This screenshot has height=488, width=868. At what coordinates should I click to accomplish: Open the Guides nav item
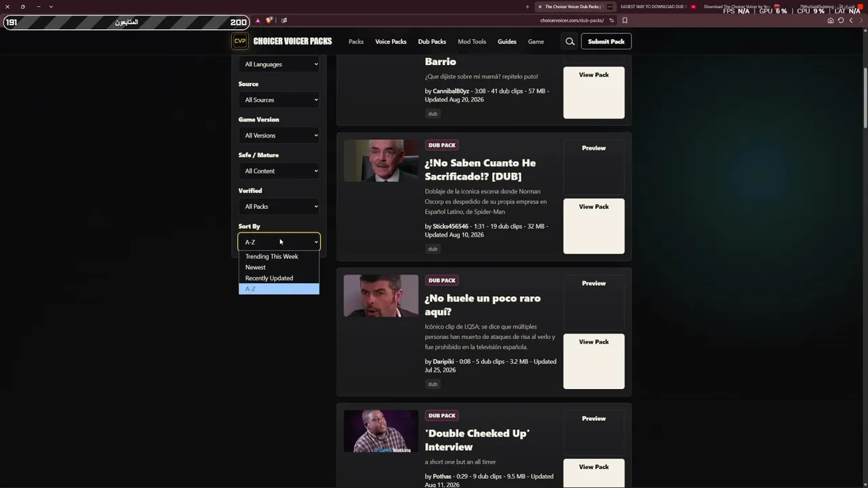coord(507,41)
